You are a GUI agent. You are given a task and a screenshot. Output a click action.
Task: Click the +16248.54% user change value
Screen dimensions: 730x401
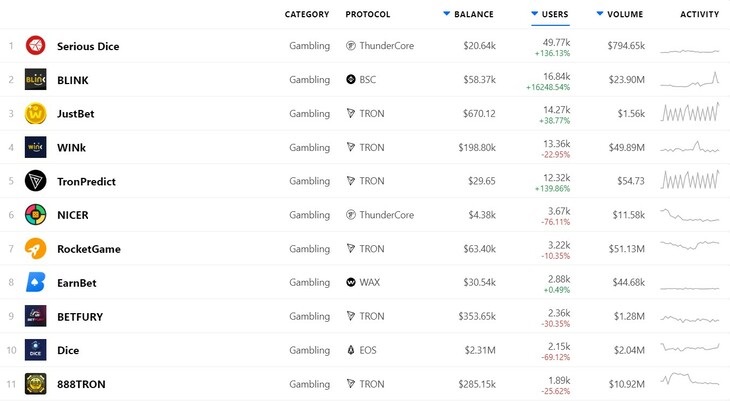coord(548,87)
